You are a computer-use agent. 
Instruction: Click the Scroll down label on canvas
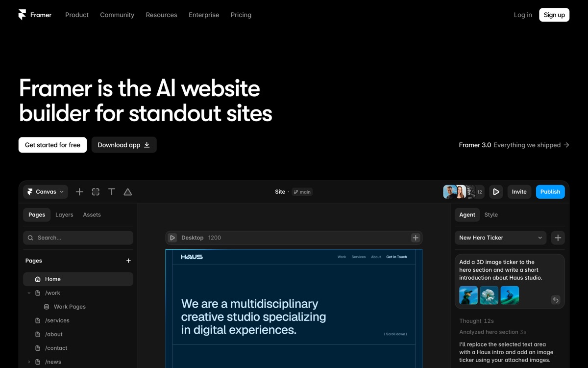click(395, 334)
